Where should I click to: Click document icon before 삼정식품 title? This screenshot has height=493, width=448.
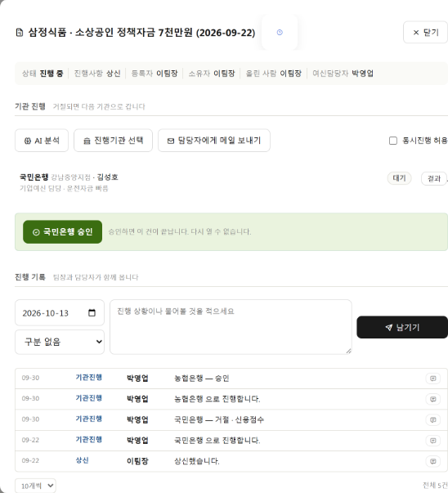pyautogui.click(x=20, y=33)
